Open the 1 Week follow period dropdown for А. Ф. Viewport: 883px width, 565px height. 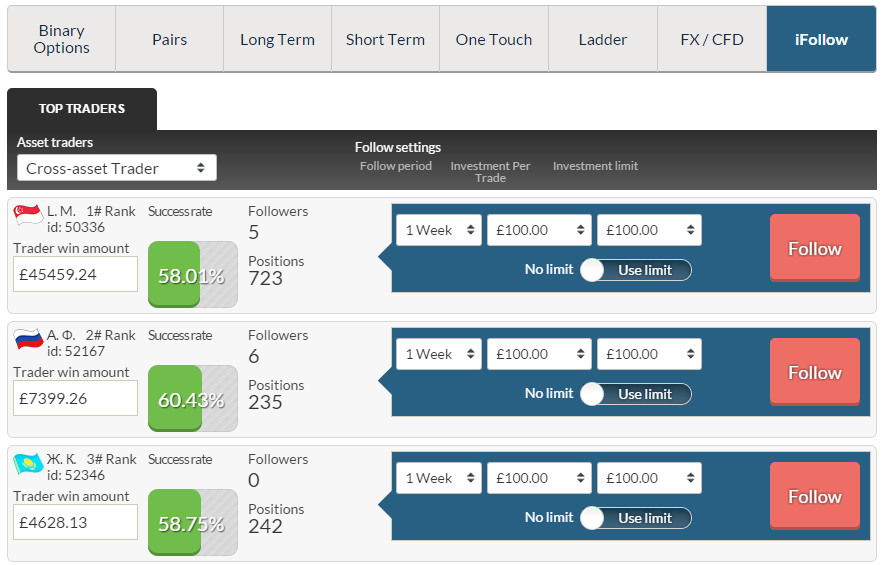[x=439, y=354]
